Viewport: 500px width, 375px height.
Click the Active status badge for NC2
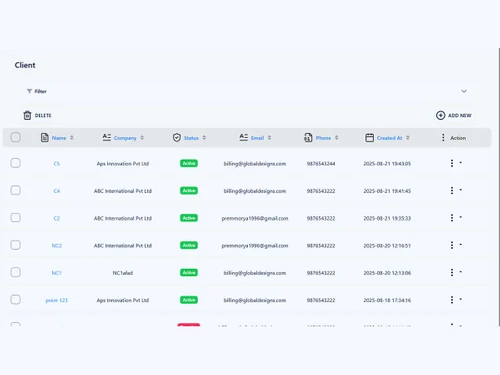(x=189, y=245)
